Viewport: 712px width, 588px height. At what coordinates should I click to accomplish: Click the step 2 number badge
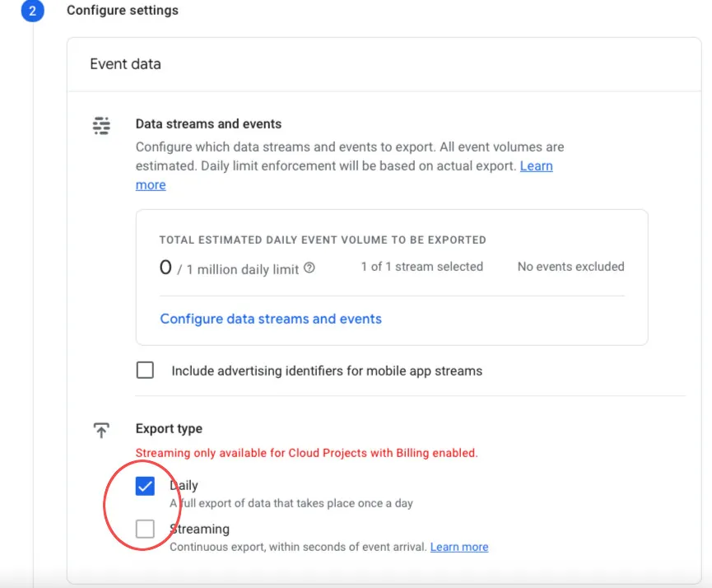[x=32, y=12]
